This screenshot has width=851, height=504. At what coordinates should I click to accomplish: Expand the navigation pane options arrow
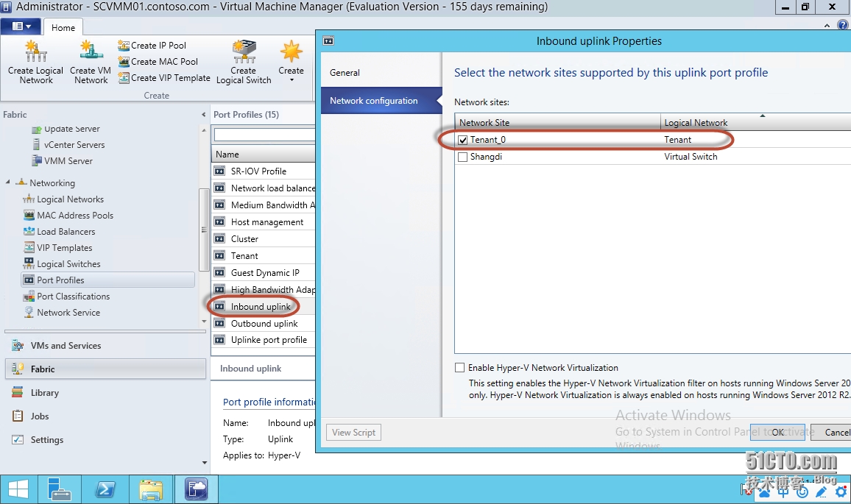(205, 463)
